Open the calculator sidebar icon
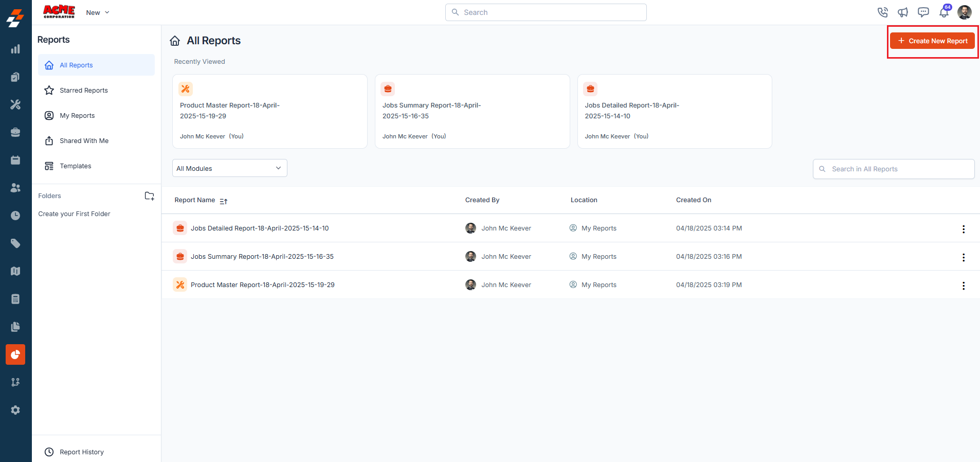980x462 pixels. click(15, 299)
